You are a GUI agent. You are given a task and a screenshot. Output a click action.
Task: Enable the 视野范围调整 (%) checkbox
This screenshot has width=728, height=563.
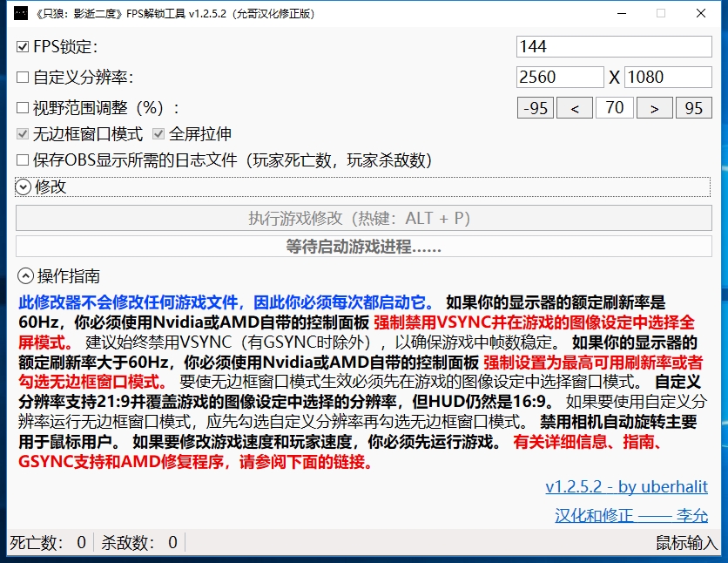pyautogui.click(x=23, y=108)
